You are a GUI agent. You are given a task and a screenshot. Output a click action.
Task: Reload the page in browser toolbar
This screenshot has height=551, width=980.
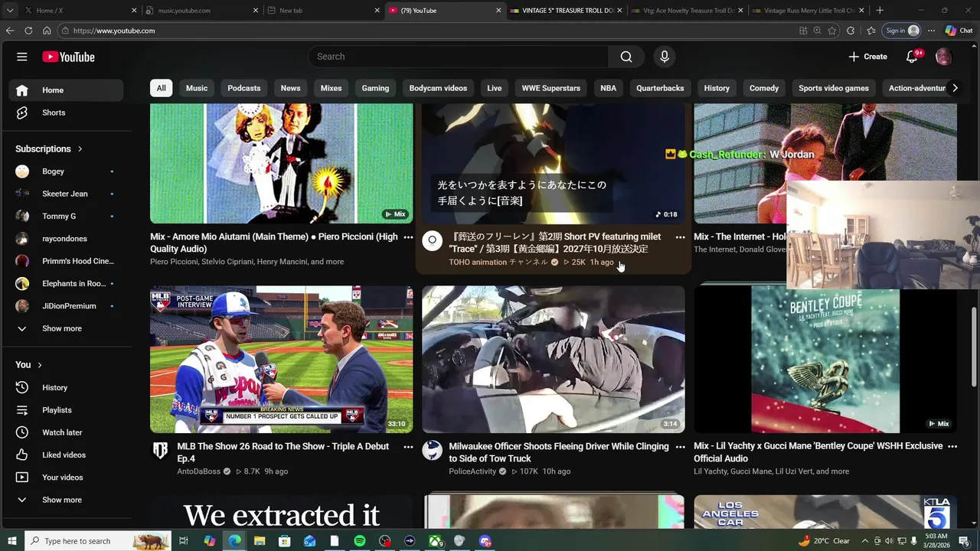[x=28, y=31]
